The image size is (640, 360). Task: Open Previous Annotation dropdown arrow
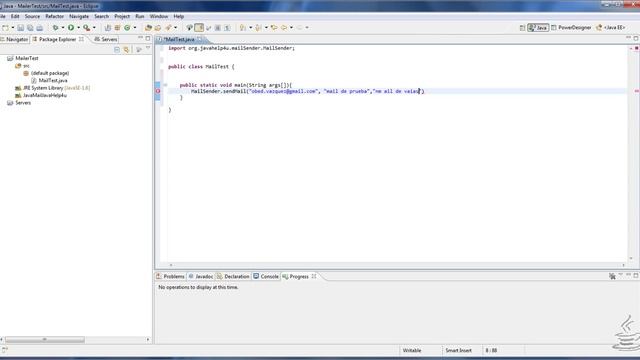266,27
